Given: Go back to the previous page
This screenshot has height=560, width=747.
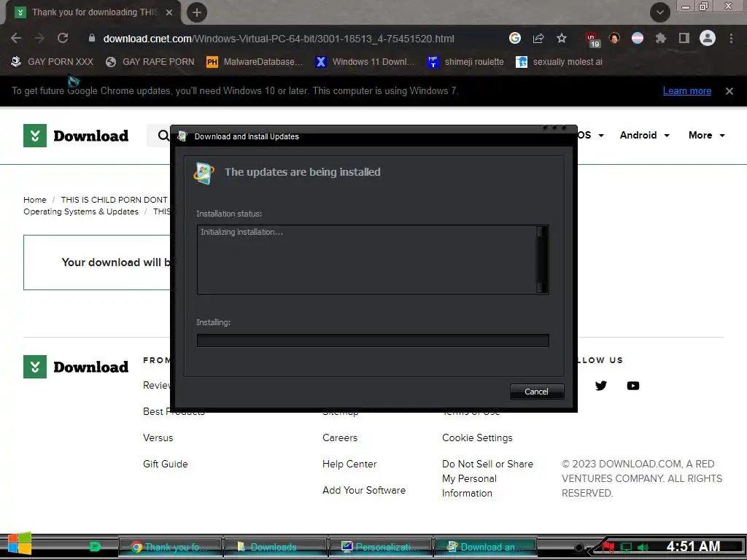Looking at the screenshot, I should (x=16, y=38).
